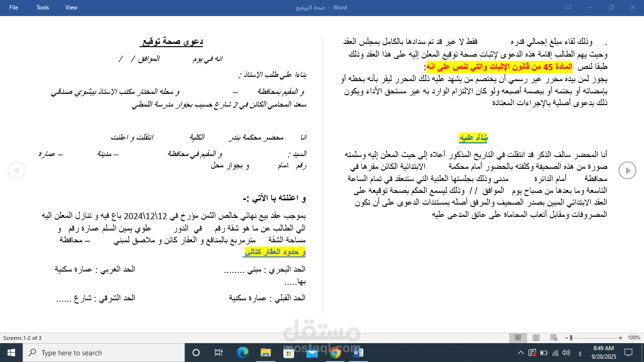Click the Screens 1-2 of 3 indicator
Image resolution: width=644 pixels, height=362 pixels.
(x=23, y=338)
